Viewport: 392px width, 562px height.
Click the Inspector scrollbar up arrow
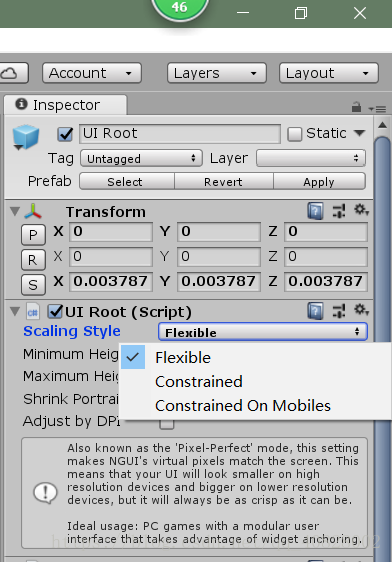pos(382,125)
